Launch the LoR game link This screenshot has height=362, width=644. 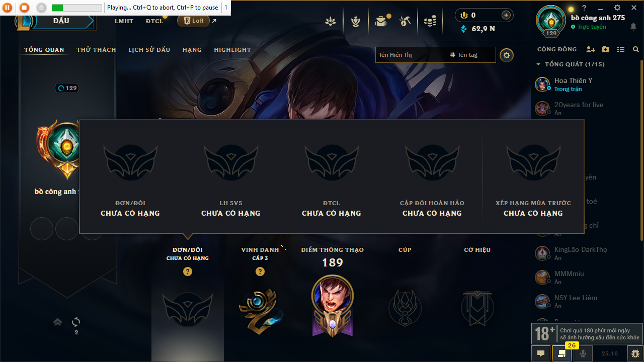coord(193,21)
